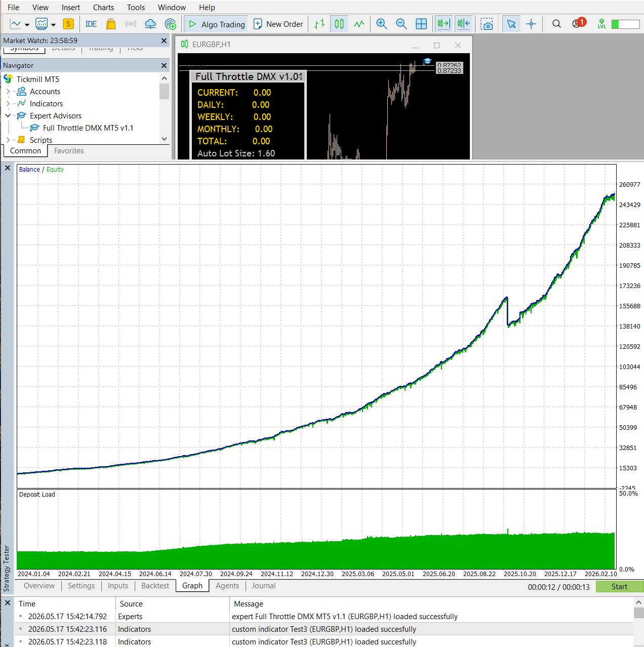The width and height of the screenshot is (644, 647).
Task: Select the crosshair tool
Action: click(531, 24)
